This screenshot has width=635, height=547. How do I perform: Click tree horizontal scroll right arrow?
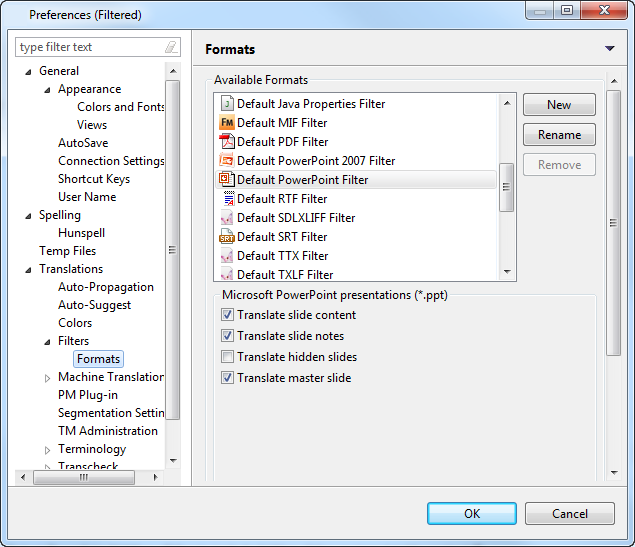tap(156, 477)
